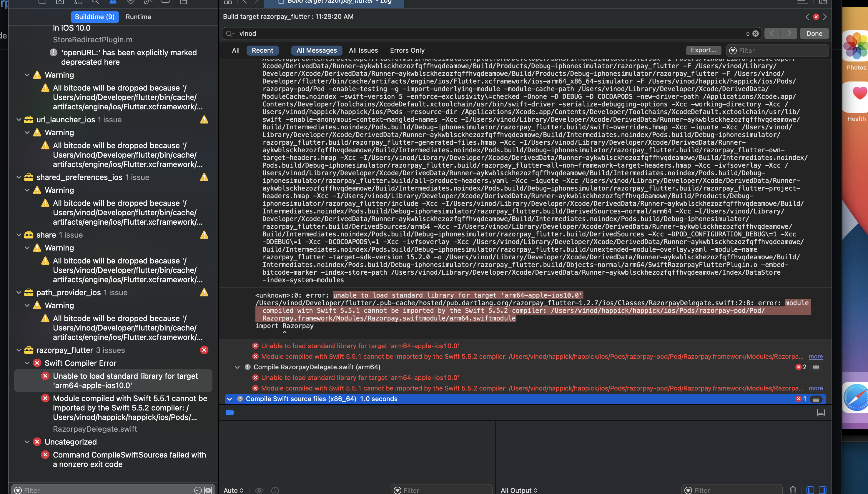
Task: Go to previous search match in find bar
Action: point(772,34)
